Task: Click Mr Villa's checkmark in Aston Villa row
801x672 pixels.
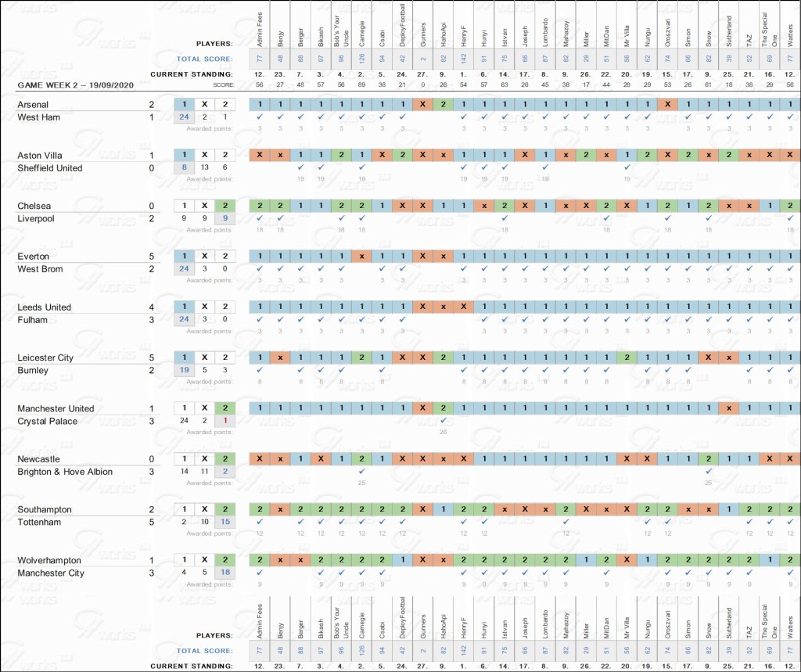Action: [x=626, y=167]
